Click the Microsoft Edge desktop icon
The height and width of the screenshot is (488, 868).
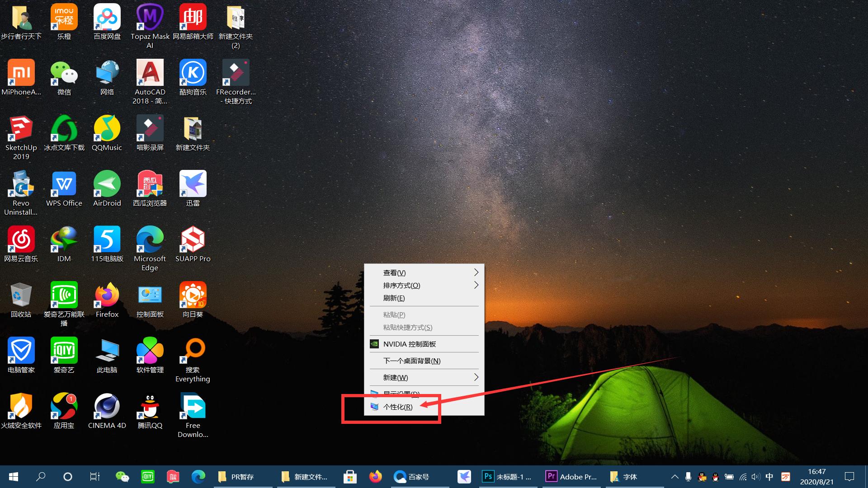click(x=150, y=240)
